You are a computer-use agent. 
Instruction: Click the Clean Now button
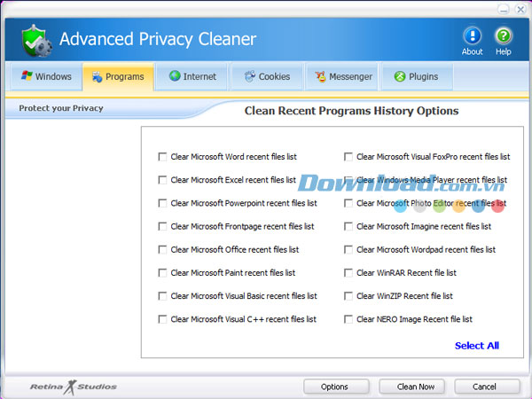[x=412, y=387]
